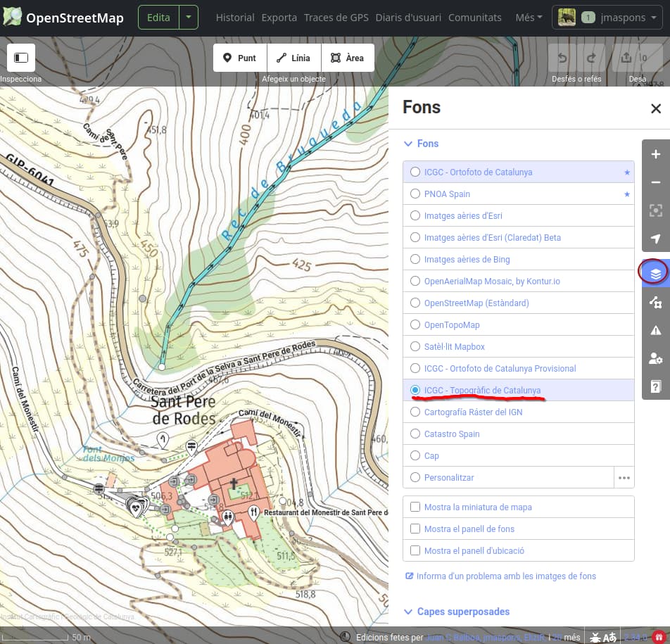This screenshot has width=670, height=644.
Task: Select Catastro Spain background
Action: pos(518,434)
